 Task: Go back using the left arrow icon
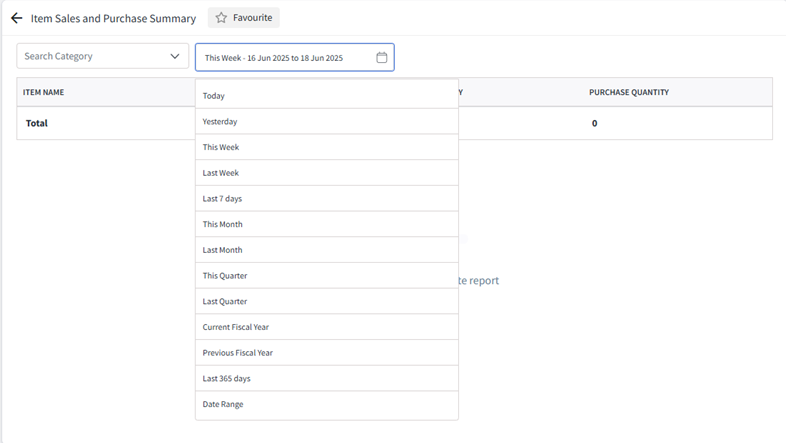17,19
